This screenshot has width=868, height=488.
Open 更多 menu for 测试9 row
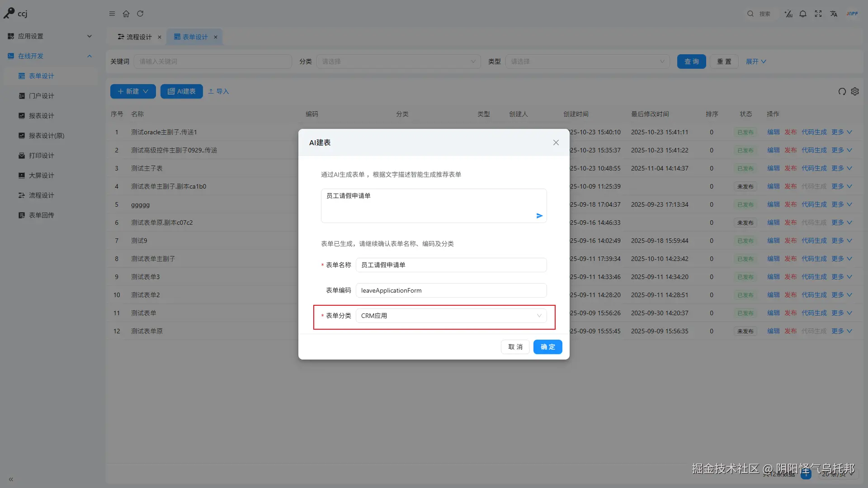841,241
